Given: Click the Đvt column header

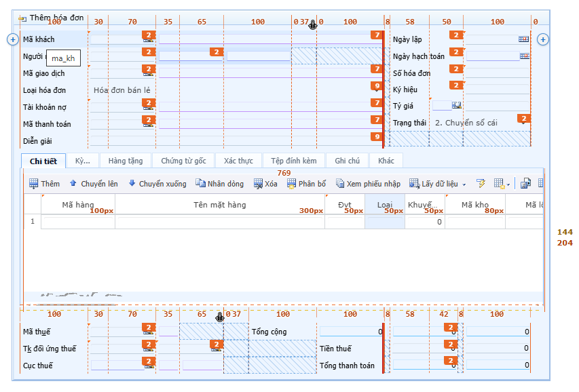Looking at the screenshot, I should point(345,205).
